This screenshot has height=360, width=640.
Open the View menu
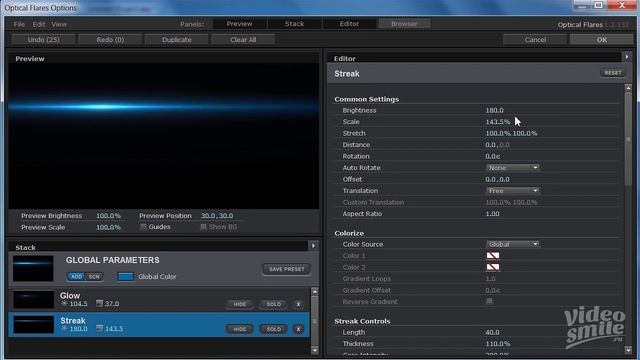[x=59, y=24]
